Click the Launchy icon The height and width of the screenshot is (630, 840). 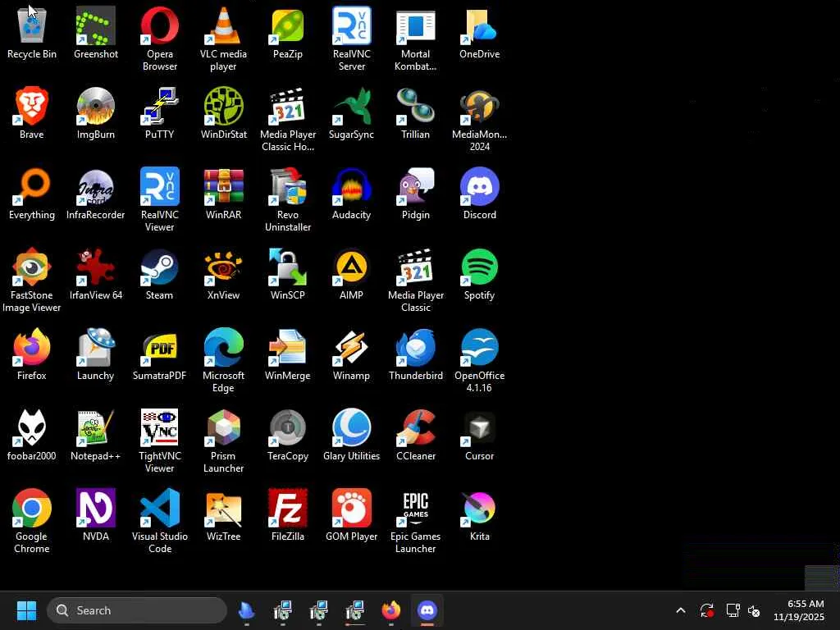tap(96, 347)
